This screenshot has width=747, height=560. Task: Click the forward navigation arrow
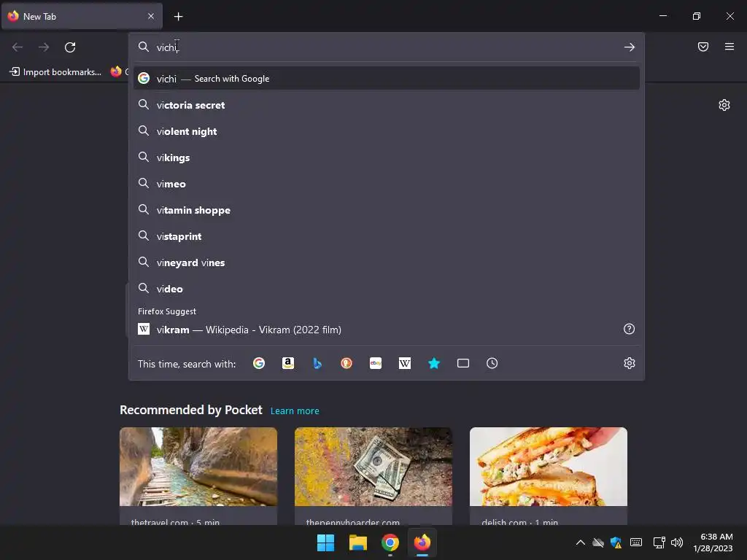[x=44, y=47]
